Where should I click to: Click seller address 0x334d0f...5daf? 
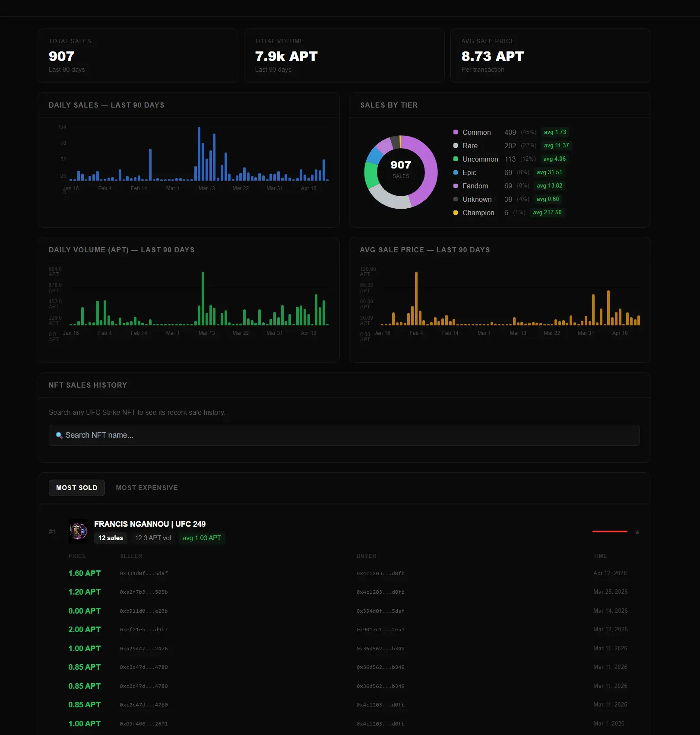coord(143,573)
